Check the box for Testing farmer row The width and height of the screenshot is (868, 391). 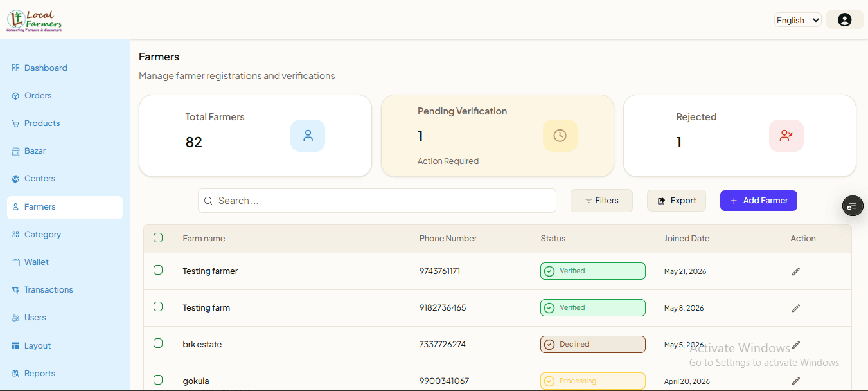coord(158,270)
